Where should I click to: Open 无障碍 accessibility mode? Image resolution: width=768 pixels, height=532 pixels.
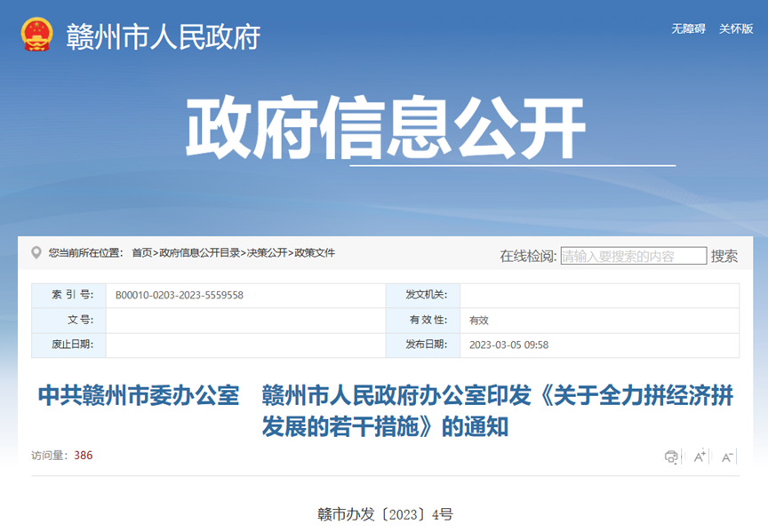[x=688, y=28]
